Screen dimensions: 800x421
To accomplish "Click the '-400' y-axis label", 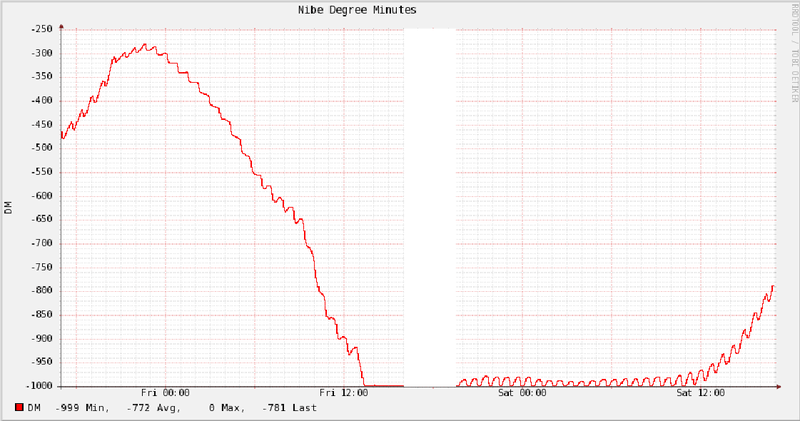I will tap(41, 101).
